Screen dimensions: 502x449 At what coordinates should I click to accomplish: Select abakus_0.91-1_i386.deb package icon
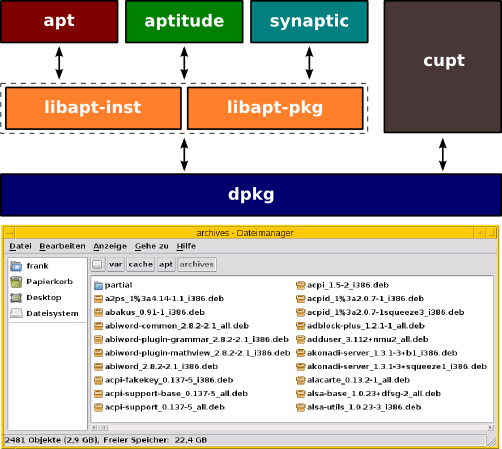click(98, 312)
